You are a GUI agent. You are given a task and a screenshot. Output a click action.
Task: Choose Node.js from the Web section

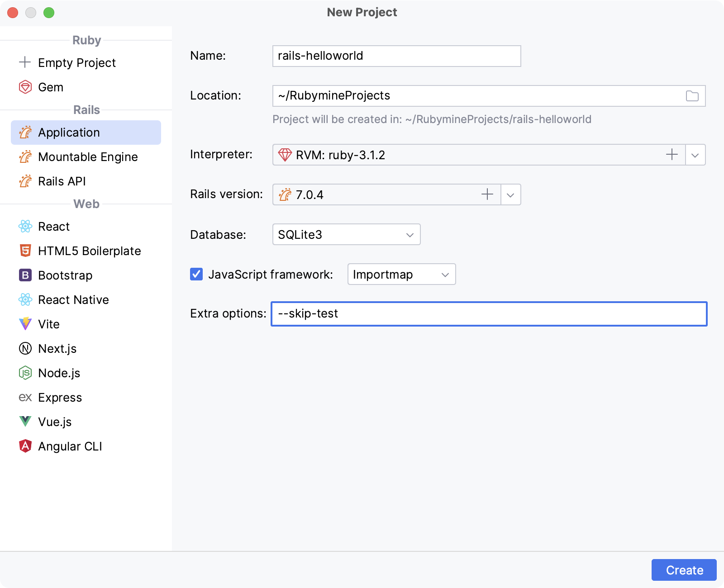tap(26, 373)
